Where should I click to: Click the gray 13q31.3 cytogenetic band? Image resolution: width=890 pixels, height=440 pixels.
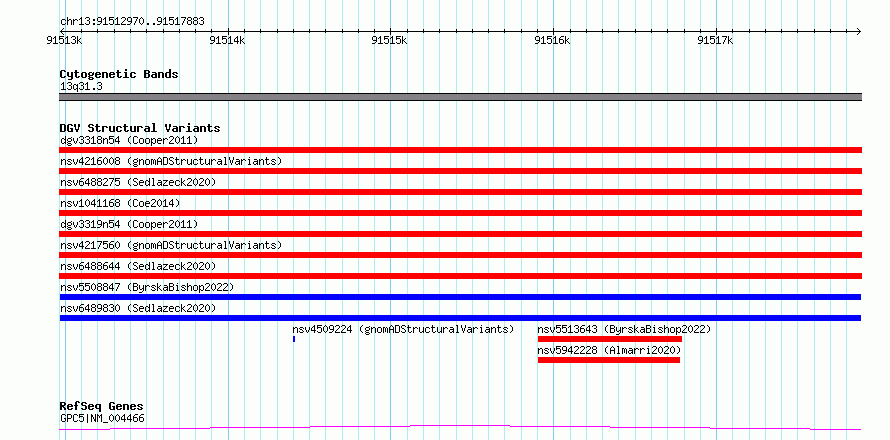461,97
